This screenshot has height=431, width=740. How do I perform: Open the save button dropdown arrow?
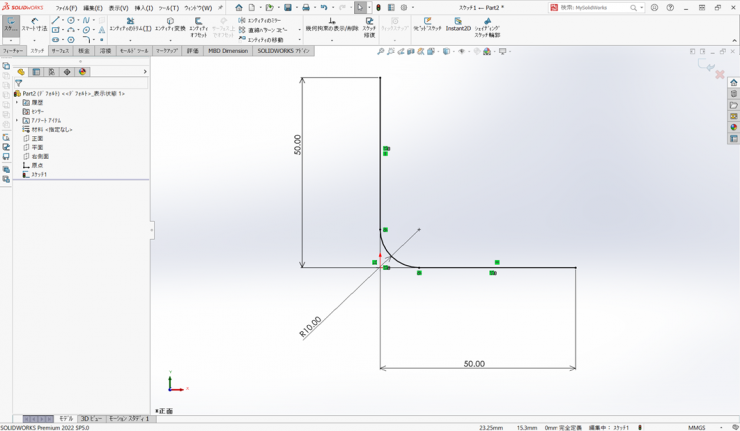(x=296, y=8)
